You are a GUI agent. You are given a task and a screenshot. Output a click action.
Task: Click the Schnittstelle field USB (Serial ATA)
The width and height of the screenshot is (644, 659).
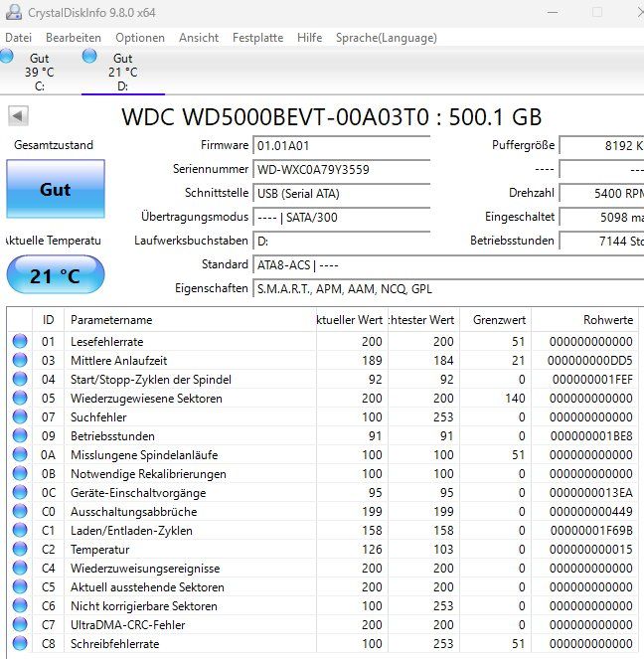(342, 194)
